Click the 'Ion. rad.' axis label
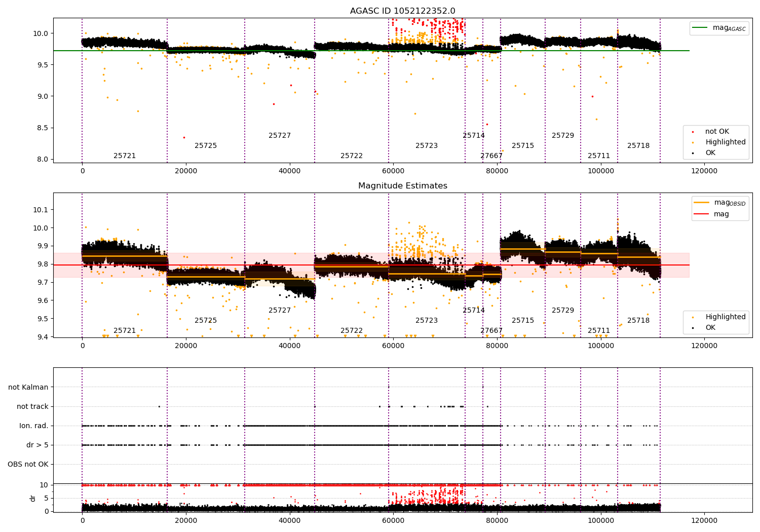 tap(34, 426)
